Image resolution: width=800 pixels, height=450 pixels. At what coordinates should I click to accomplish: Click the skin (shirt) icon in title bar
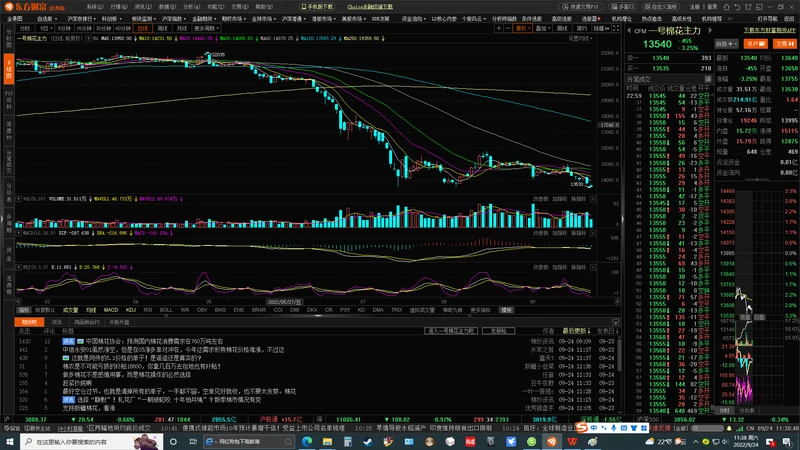748,7
